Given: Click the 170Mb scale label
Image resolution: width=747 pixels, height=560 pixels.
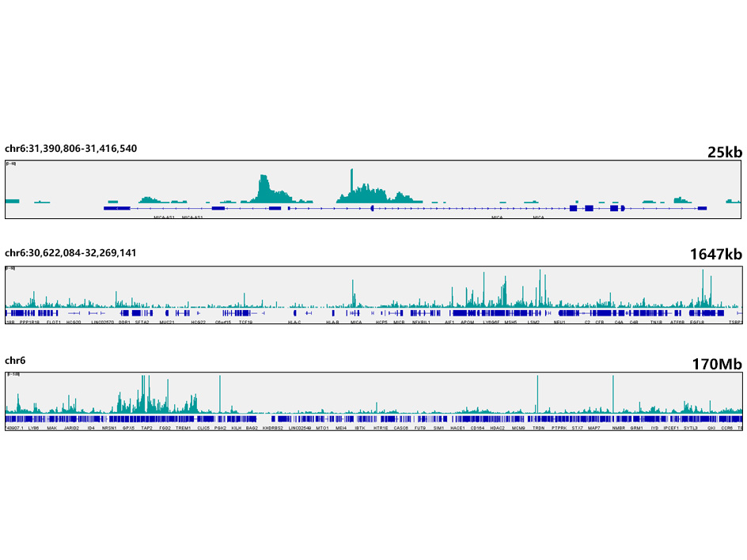Looking at the screenshot, I should tap(719, 364).
